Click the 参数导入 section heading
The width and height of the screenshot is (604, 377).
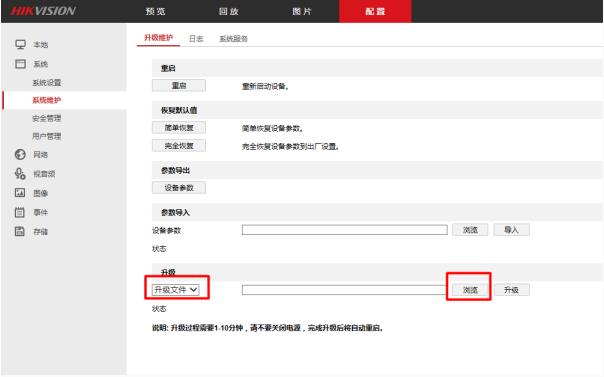point(175,212)
